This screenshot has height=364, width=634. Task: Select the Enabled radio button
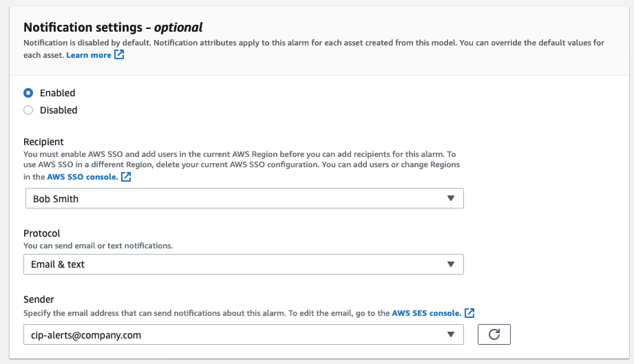(28, 93)
